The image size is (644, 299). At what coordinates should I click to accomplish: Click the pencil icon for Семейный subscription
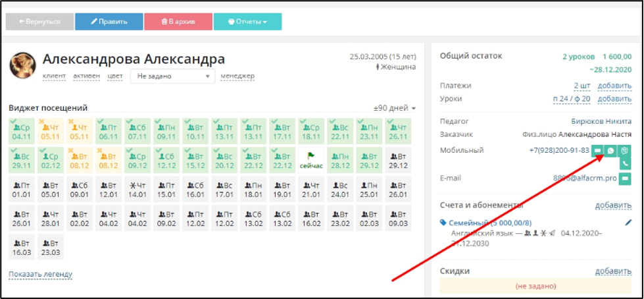click(628, 223)
